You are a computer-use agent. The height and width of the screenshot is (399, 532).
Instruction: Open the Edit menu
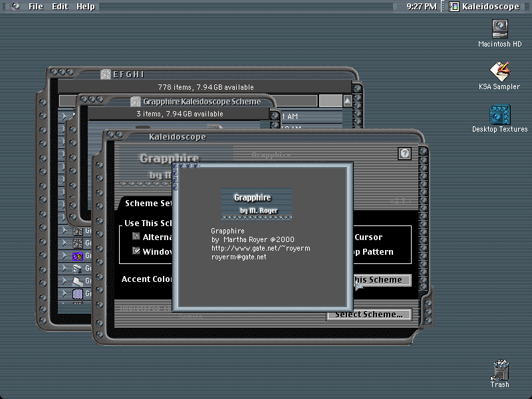(60, 7)
